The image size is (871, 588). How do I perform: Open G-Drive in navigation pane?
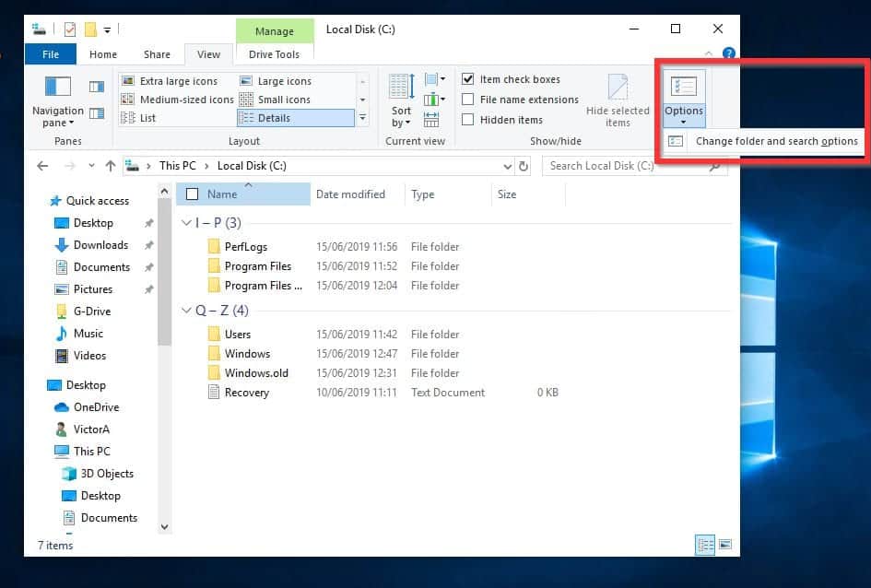(x=83, y=312)
